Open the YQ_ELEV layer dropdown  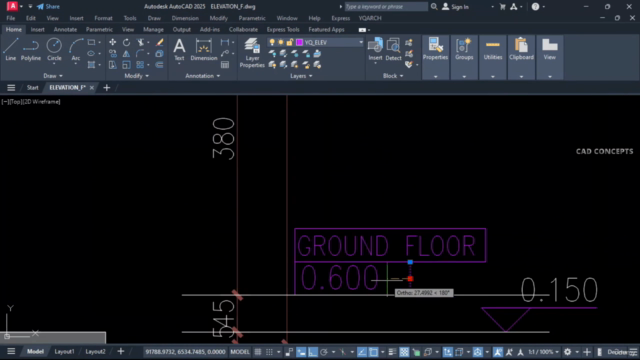pyautogui.click(x=361, y=42)
